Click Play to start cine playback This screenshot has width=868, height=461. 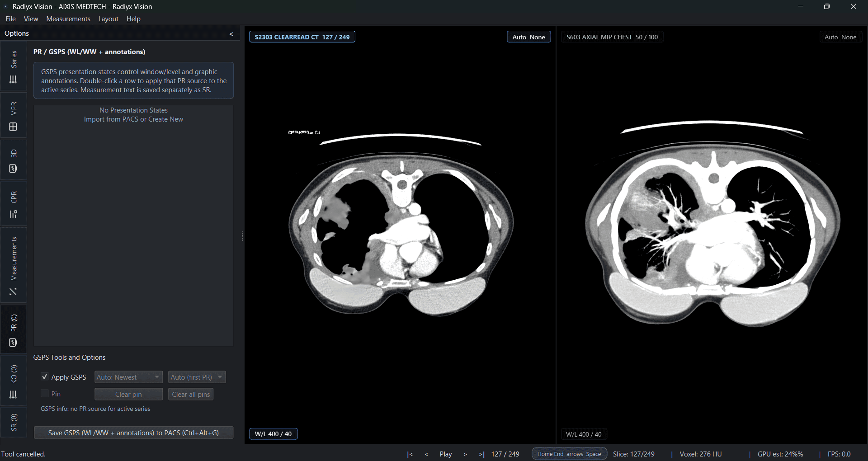coord(446,454)
